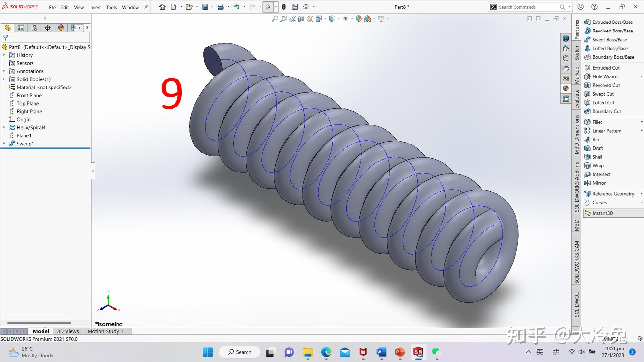The width and height of the screenshot is (644, 362).
Task: Toggle Hide/Show Items visibility
Action: tap(346, 19)
